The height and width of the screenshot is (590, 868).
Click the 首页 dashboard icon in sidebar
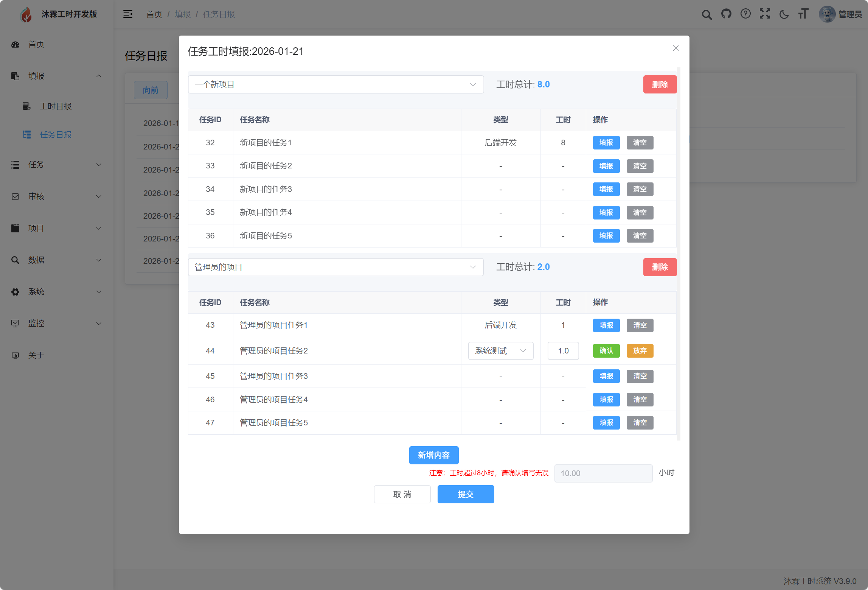coord(15,44)
